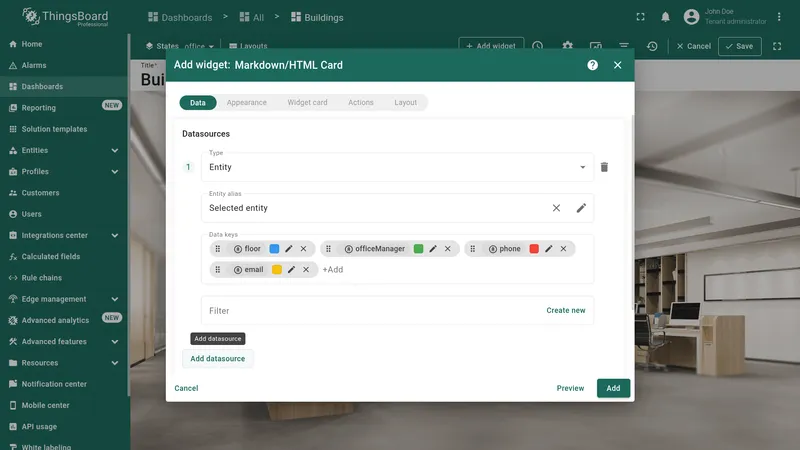
Task: Open the notifications bell
Action: [x=665, y=17]
